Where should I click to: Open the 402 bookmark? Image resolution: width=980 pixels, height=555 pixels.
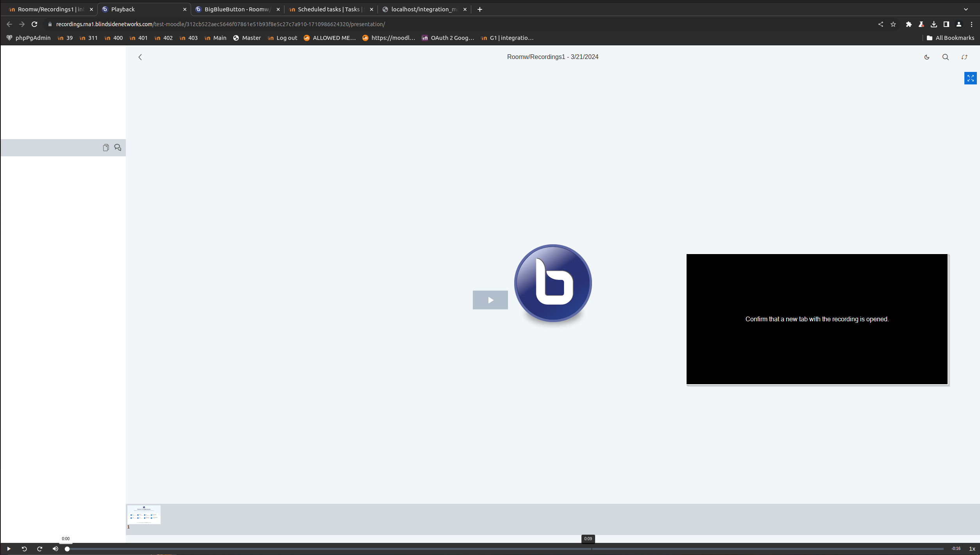164,38
